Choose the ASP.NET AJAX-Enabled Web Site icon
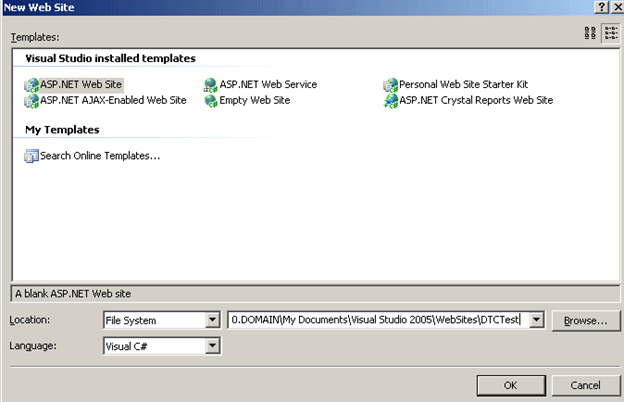 31,100
